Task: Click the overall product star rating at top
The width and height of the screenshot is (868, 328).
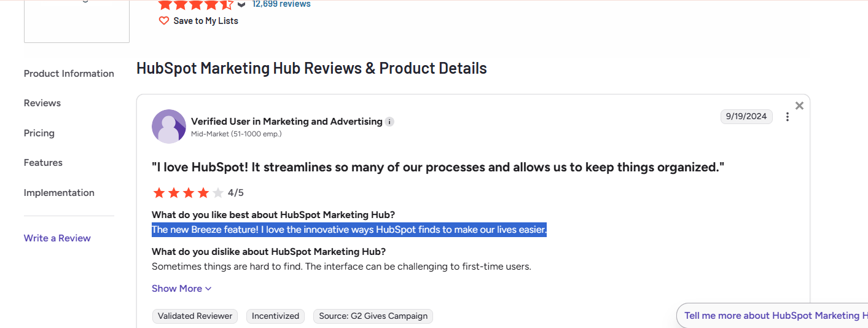Action: tap(195, 4)
